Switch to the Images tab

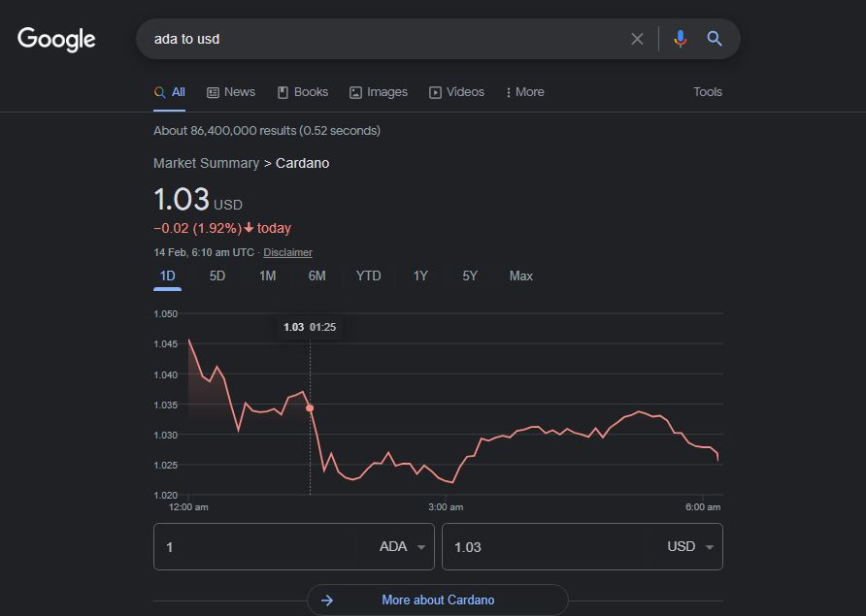[x=379, y=92]
